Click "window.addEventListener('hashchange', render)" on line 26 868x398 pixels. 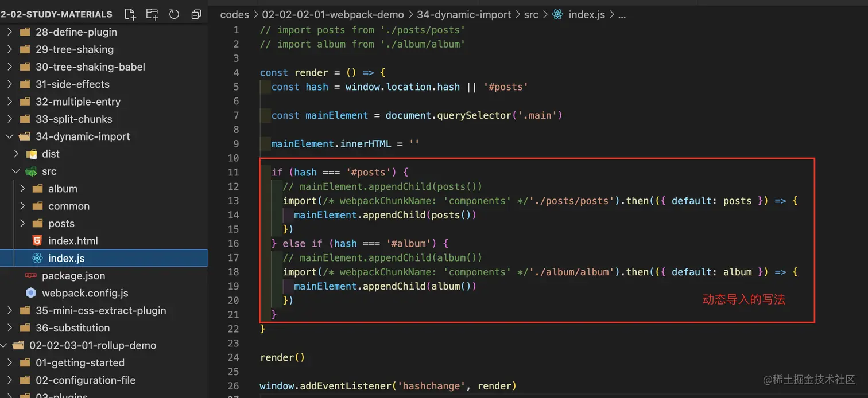tap(388, 386)
